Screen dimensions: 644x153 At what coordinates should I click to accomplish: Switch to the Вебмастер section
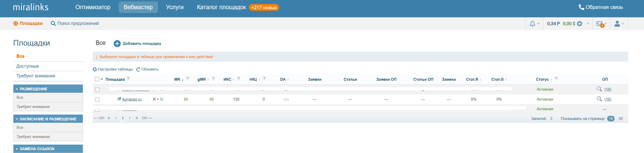(x=138, y=7)
